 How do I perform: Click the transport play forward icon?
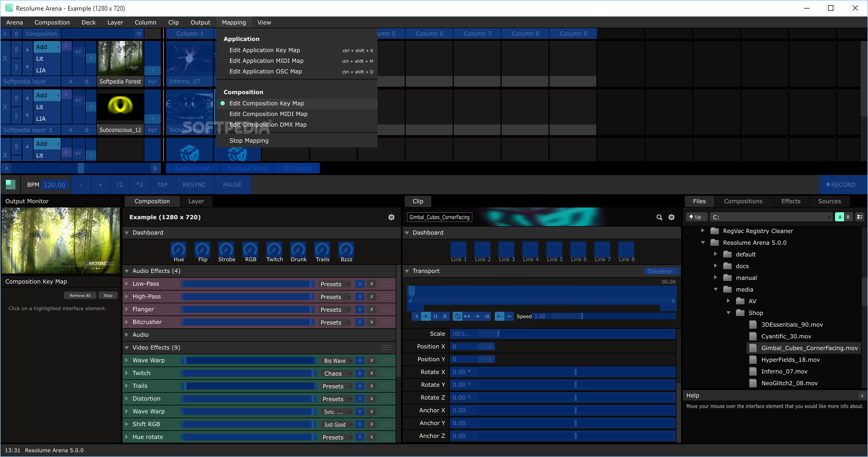[426, 317]
